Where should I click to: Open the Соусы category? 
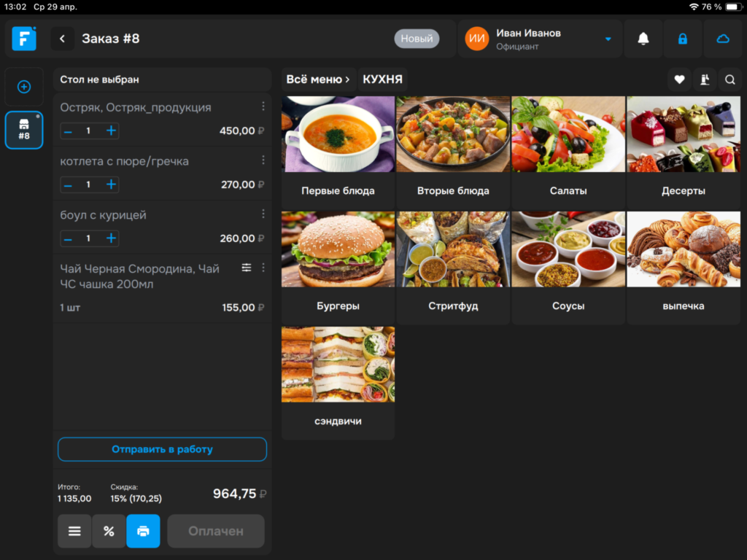pos(568,268)
